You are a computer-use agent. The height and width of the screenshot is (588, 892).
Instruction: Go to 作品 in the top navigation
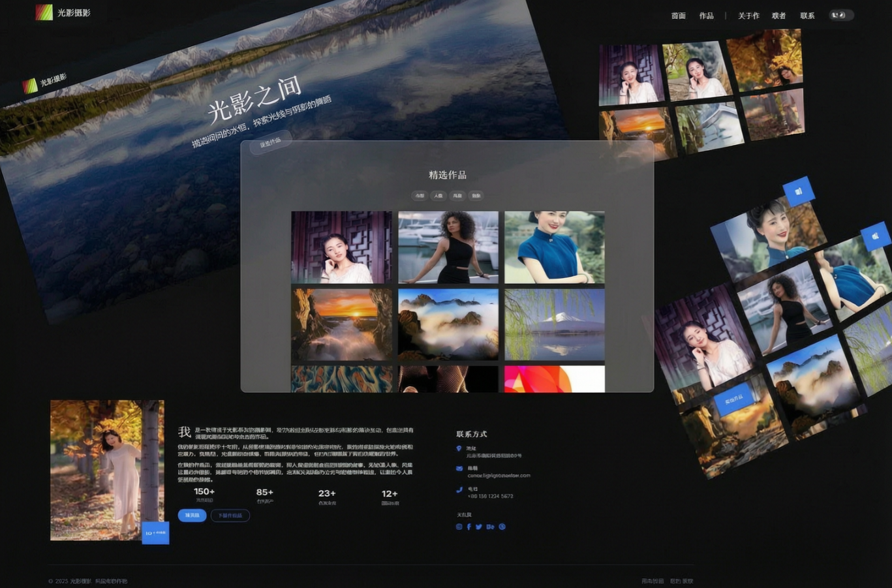(x=707, y=16)
